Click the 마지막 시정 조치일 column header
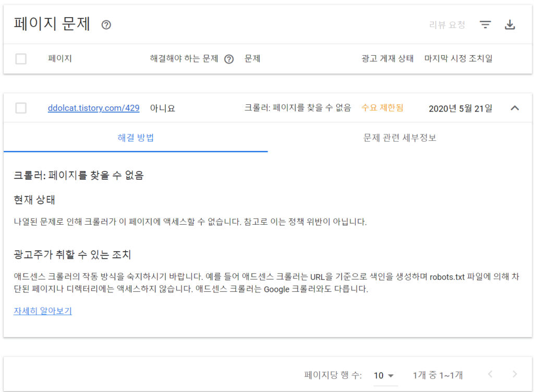 (458, 59)
